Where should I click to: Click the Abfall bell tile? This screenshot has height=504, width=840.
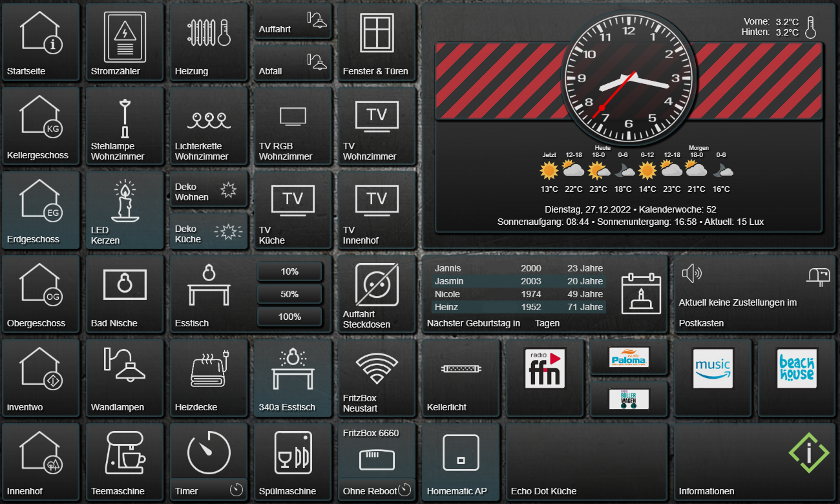click(x=293, y=63)
